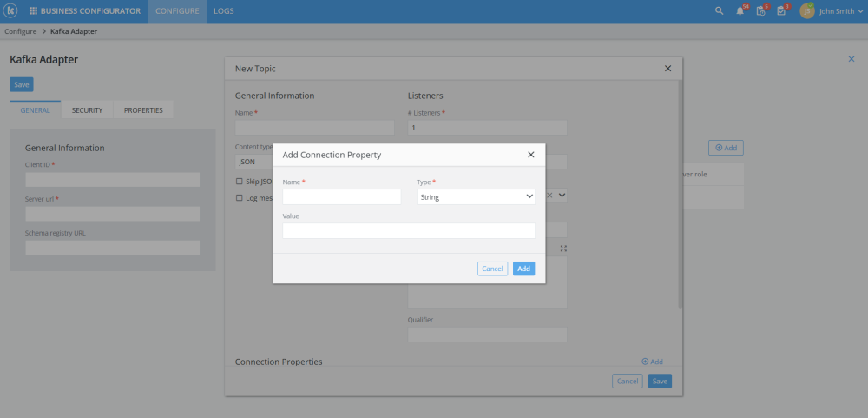Toggle the Log message checkbox

tap(240, 198)
